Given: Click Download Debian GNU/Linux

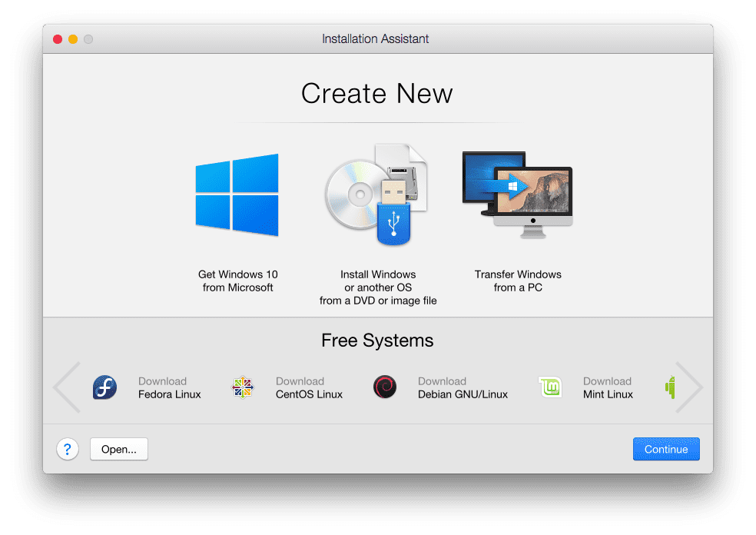Looking at the screenshot, I should [462, 387].
